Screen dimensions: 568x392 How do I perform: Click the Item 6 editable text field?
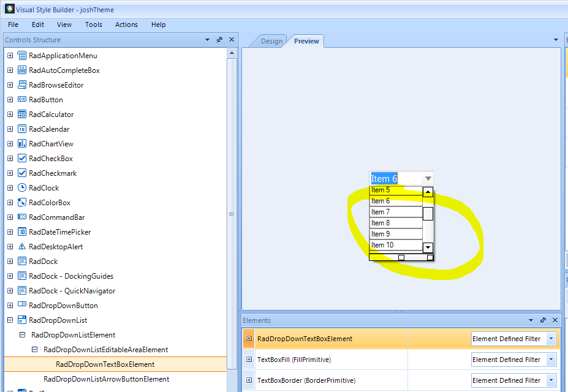click(396, 178)
